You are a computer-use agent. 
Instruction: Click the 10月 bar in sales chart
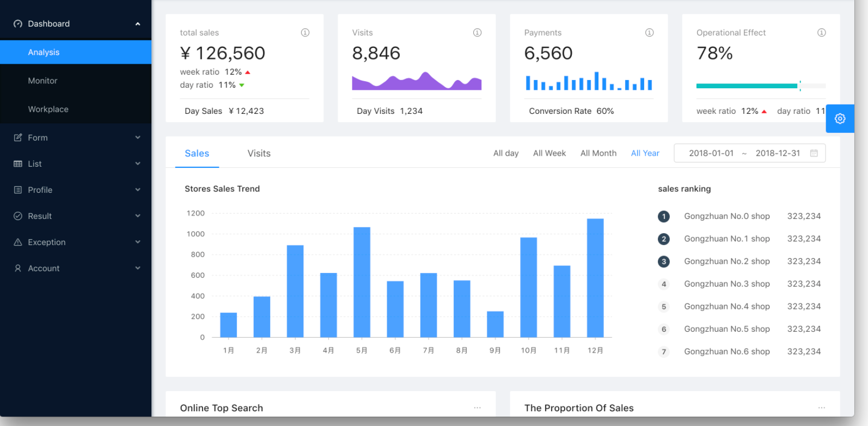point(529,288)
